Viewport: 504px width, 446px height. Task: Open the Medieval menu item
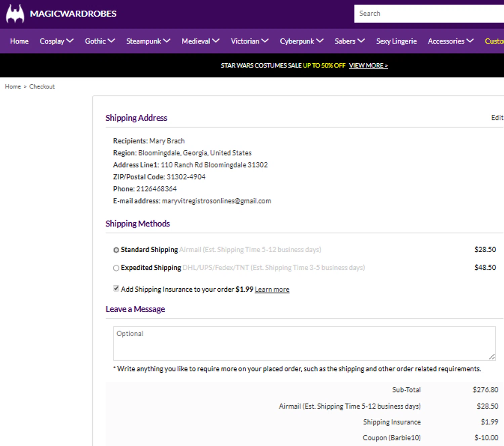pos(196,41)
